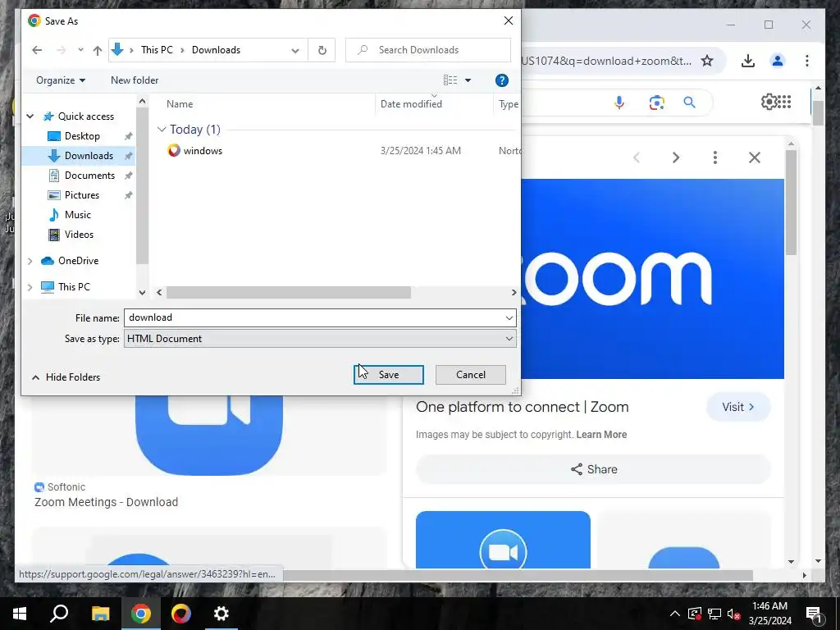Search by image with Lens icon
The width and height of the screenshot is (840, 630).
coord(656,102)
